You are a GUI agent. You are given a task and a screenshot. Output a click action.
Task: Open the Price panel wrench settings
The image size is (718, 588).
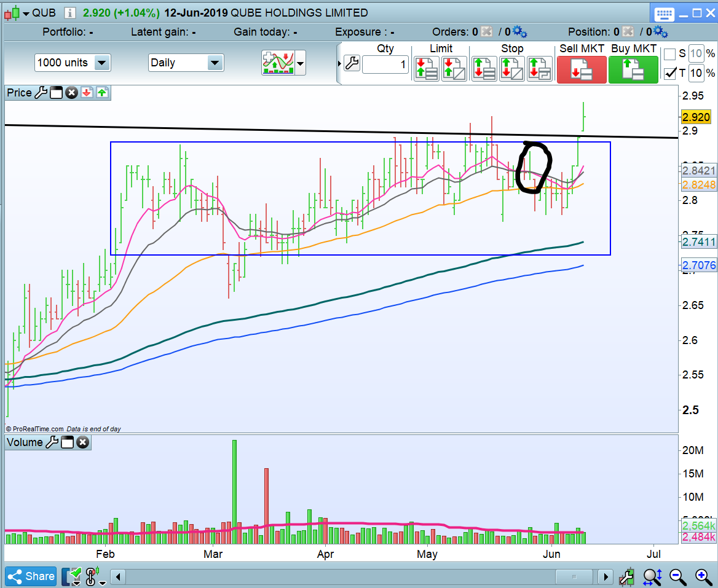coord(41,92)
